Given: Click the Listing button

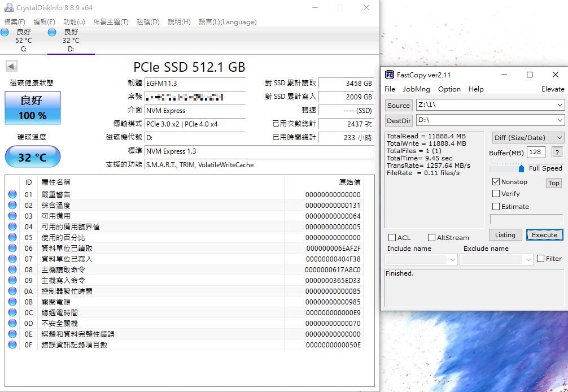Looking at the screenshot, I should (x=505, y=235).
